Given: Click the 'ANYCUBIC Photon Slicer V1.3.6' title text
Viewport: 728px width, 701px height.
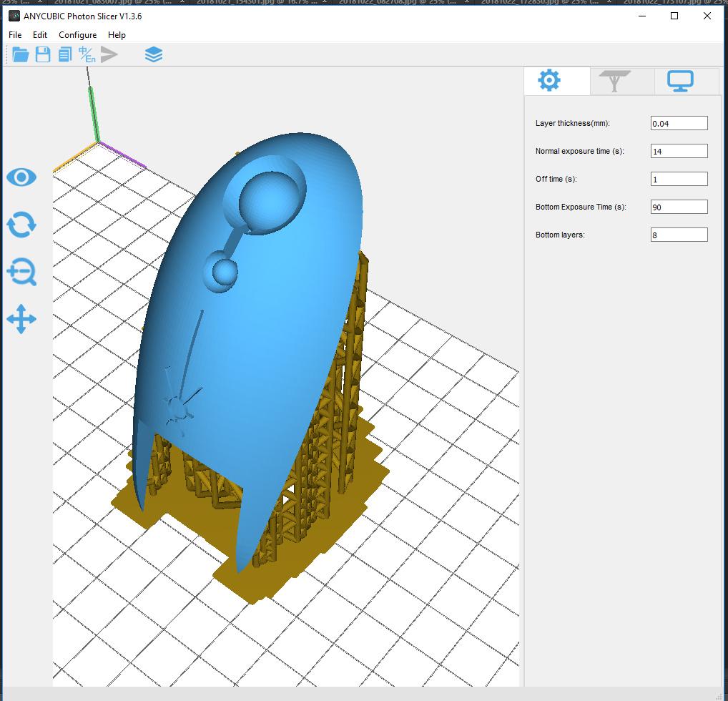Looking at the screenshot, I should tap(83, 16).
